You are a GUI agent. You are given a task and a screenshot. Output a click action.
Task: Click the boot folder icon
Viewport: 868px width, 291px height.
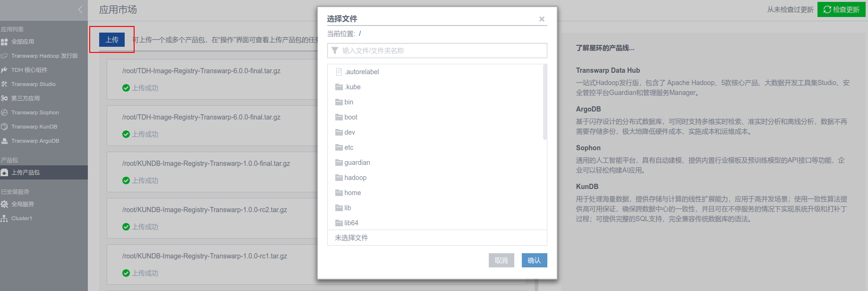[x=339, y=117]
